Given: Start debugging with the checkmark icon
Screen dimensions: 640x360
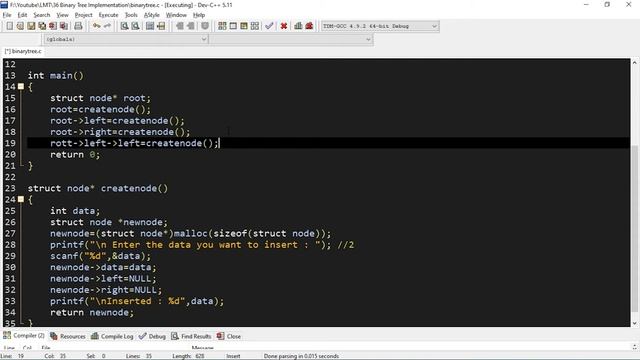Looking at the screenshot, I should point(269,26).
